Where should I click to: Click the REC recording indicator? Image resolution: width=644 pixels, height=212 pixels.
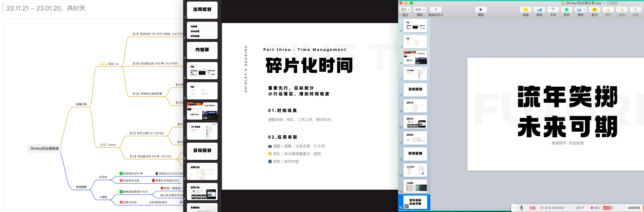[595, 208]
